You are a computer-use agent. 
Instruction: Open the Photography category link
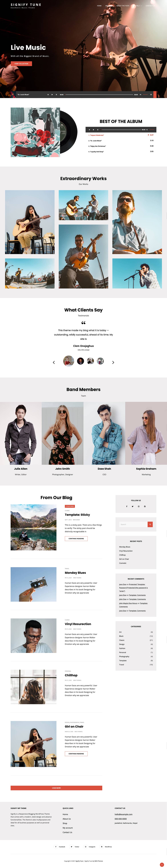pos(124,656)
